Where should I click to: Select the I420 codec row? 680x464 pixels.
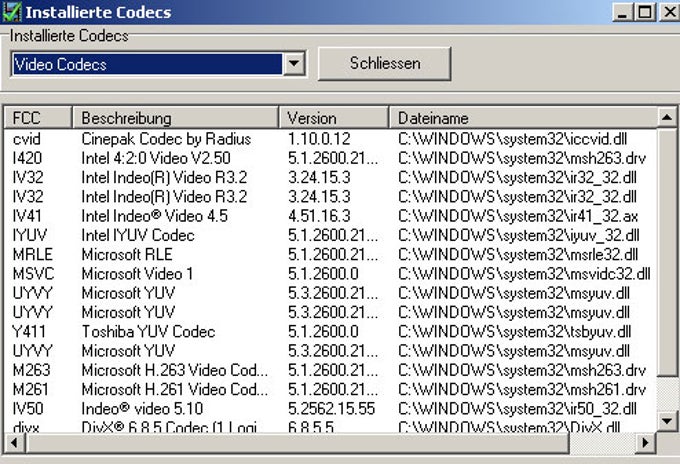330,158
